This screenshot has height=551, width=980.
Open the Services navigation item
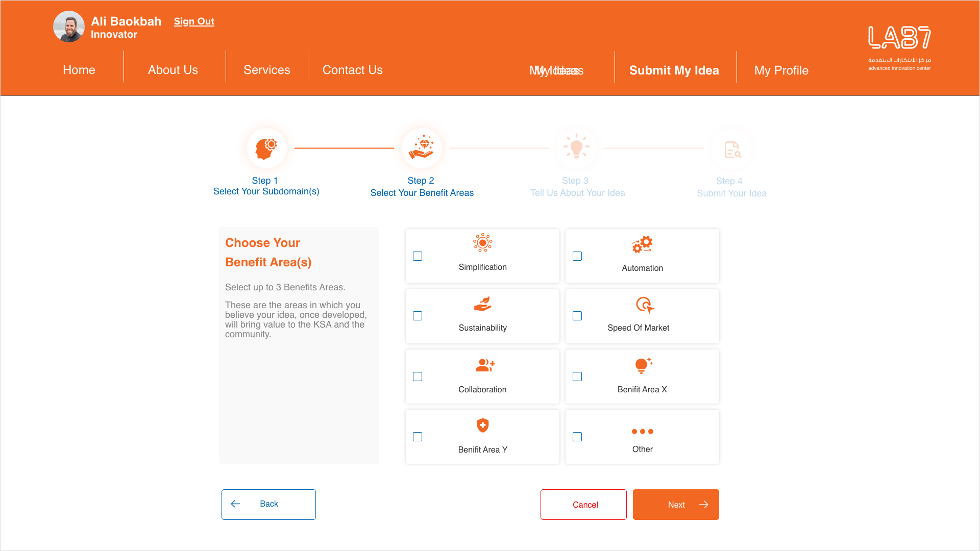point(266,70)
